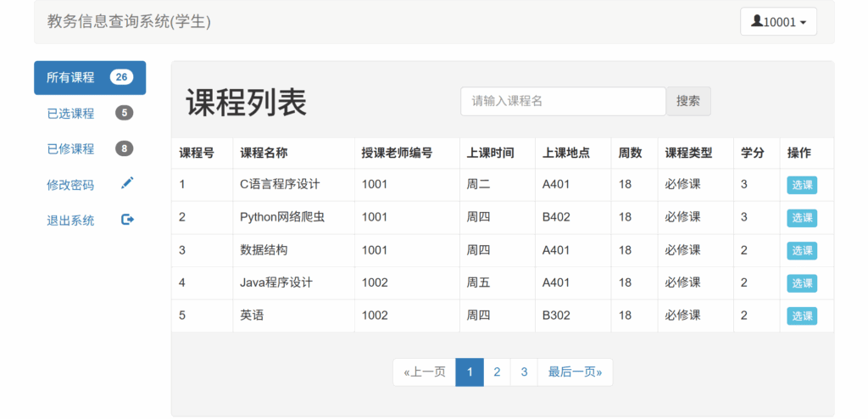The height and width of the screenshot is (419, 868).
Task: Click the 课程列表 heading
Action: pos(246,103)
